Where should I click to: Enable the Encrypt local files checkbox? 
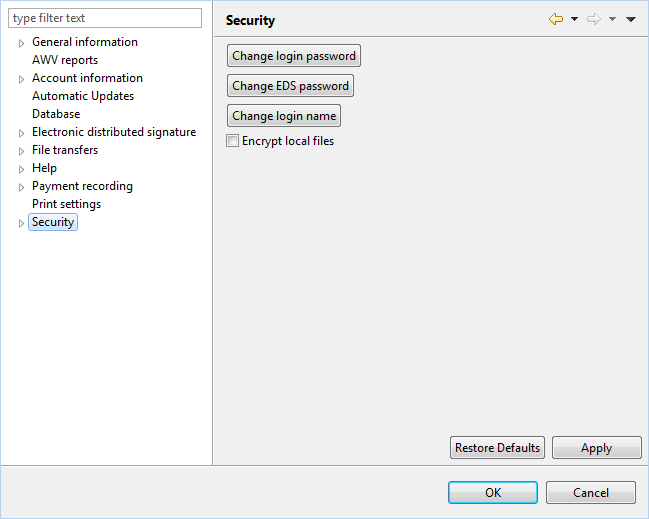(232, 141)
